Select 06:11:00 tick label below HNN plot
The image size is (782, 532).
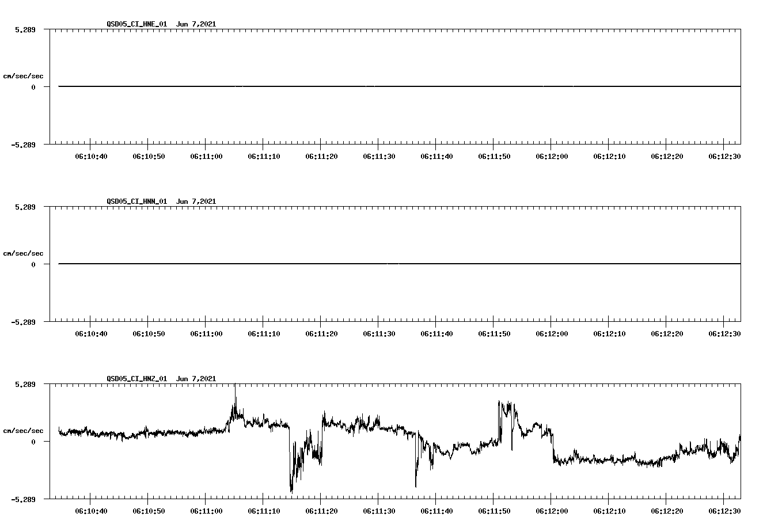click(206, 334)
